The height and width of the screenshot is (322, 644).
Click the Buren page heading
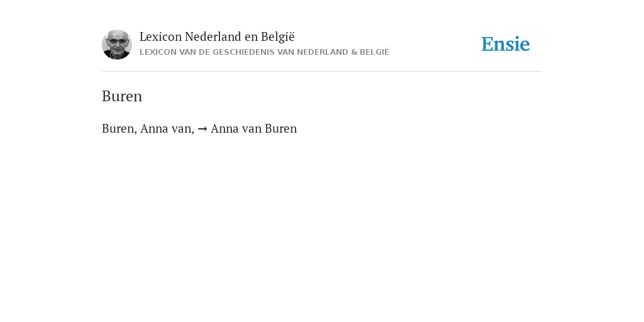(x=122, y=96)
